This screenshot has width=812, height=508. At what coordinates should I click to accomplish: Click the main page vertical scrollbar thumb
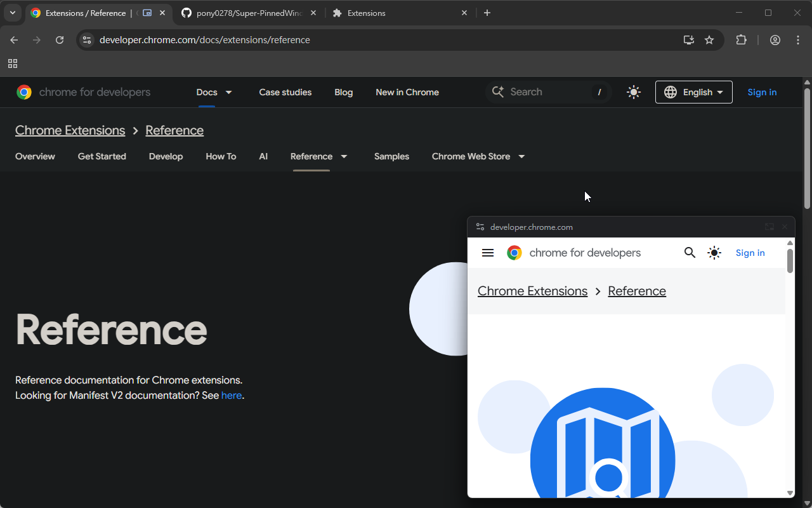tap(807, 149)
